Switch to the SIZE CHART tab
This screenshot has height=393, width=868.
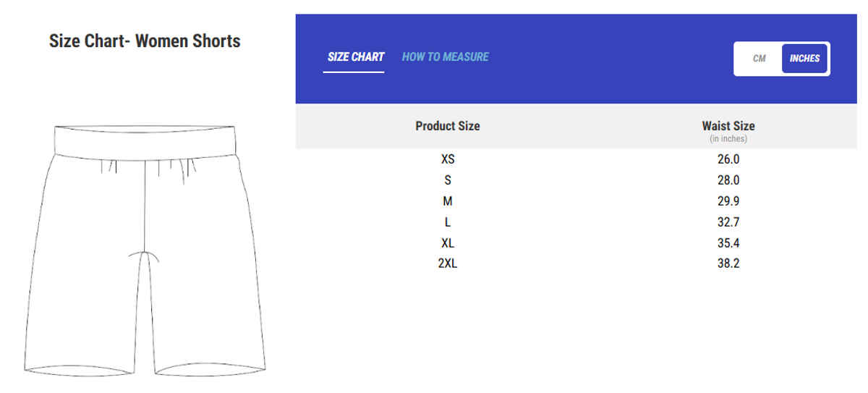355,56
